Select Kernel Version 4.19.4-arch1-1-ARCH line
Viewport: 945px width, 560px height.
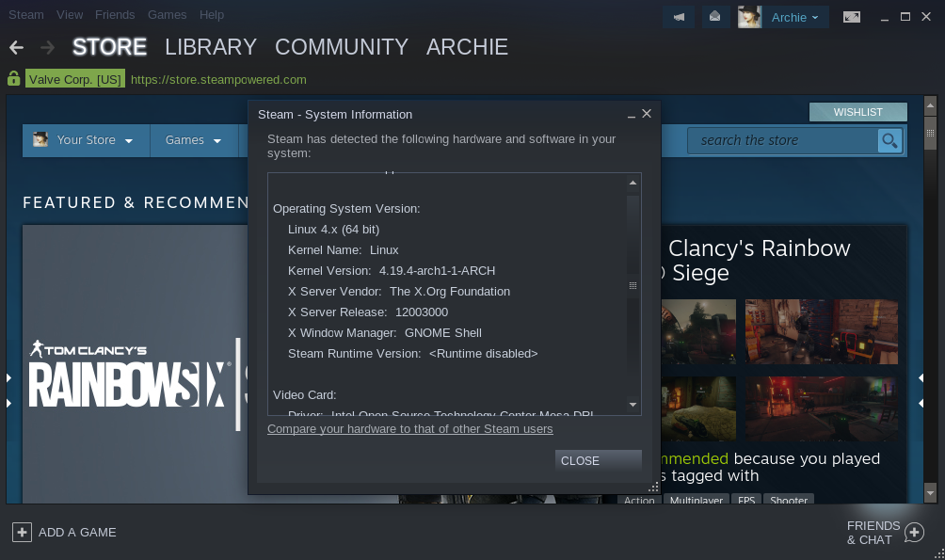tap(392, 271)
